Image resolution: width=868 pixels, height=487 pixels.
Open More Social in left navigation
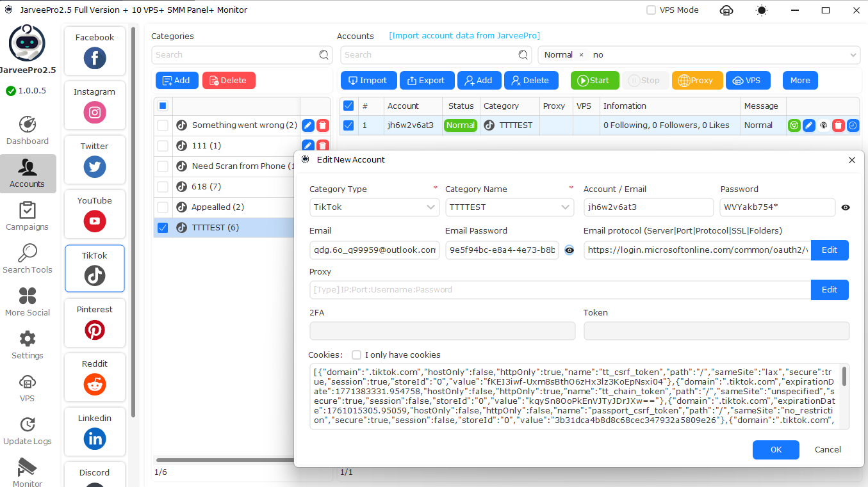(28, 301)
